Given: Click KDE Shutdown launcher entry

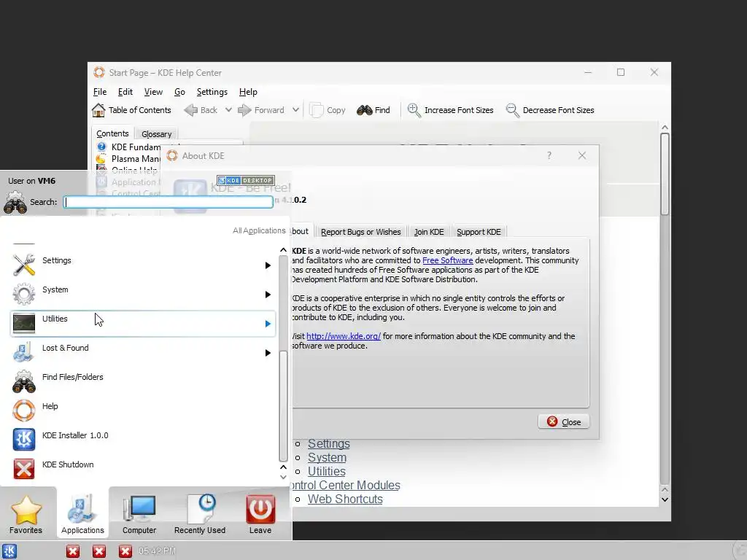Looking at the screenshot, I should [x=142, y=469].
